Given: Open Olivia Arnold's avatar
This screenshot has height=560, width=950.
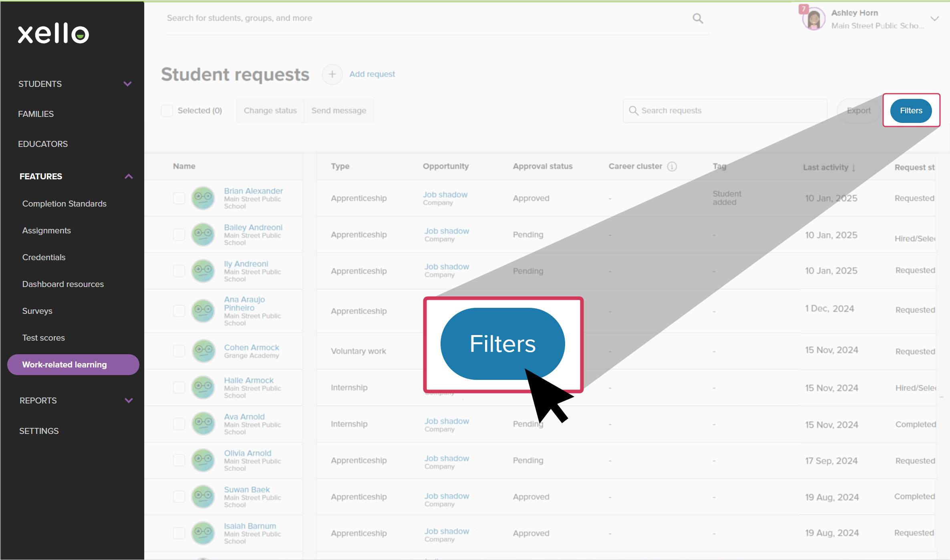Looking at the screenshot, I should [203, 460].
